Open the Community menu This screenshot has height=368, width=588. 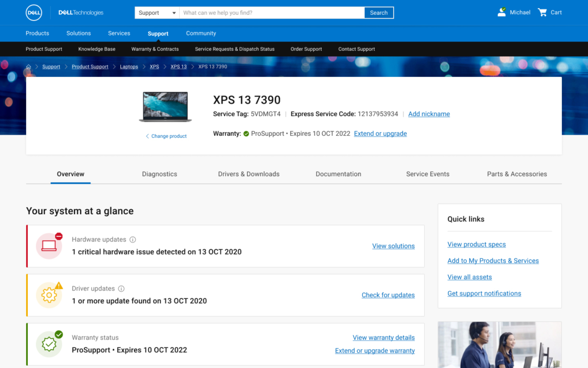pos(201,33)
